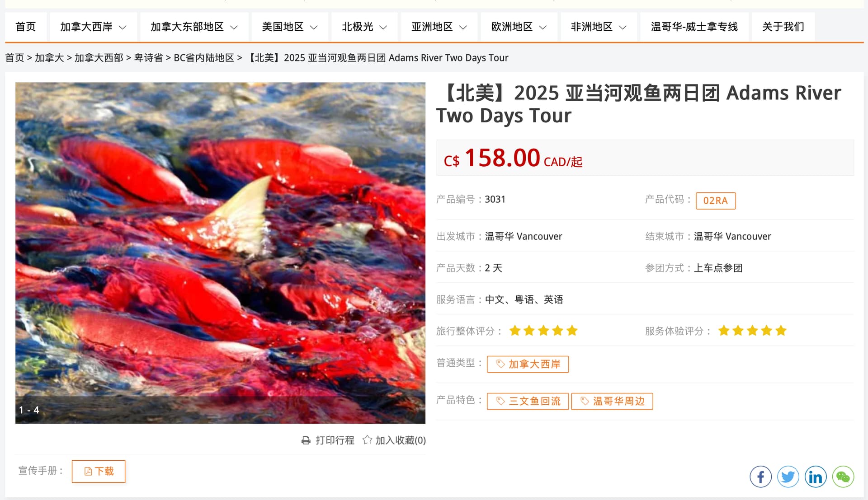Screen dimensions: 868x500
Task: Open the 亚洲地区 navigation dropdown
Action: 439,27
